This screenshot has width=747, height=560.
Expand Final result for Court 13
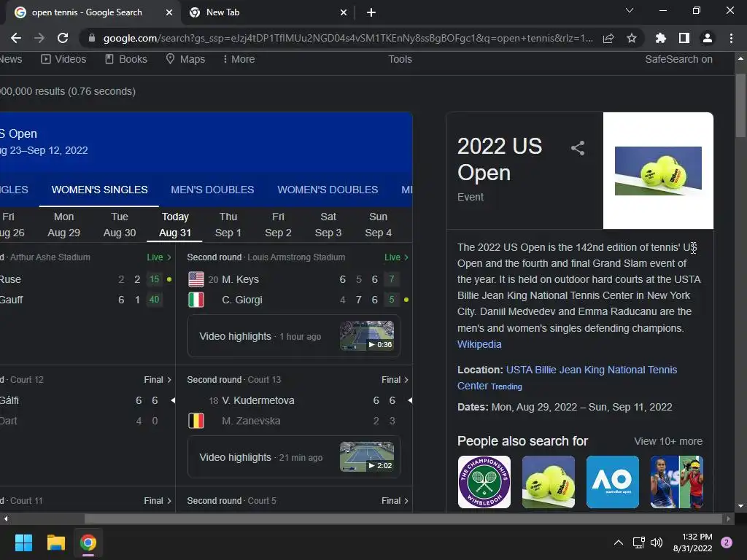395,379
